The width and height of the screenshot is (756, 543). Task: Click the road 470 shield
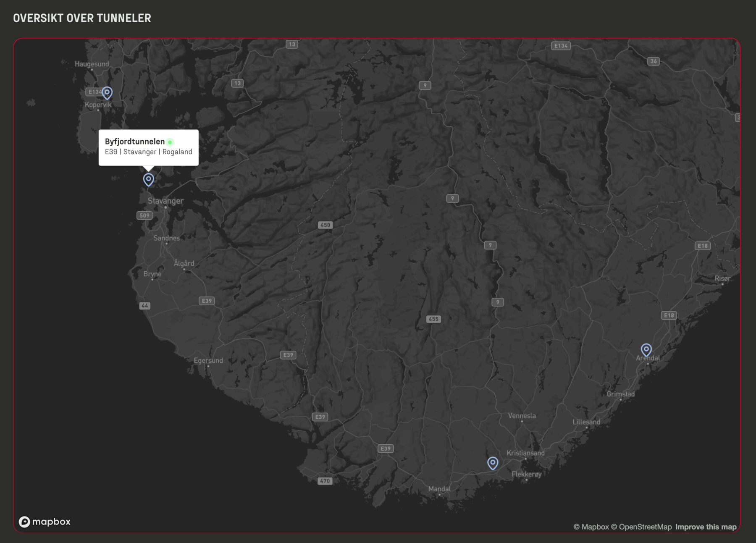325,481
